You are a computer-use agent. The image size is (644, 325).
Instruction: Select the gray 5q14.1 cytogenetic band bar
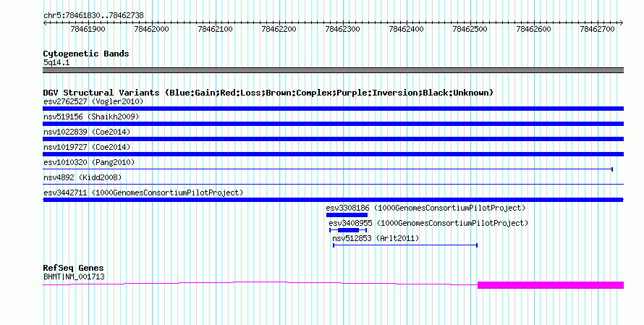333,70
